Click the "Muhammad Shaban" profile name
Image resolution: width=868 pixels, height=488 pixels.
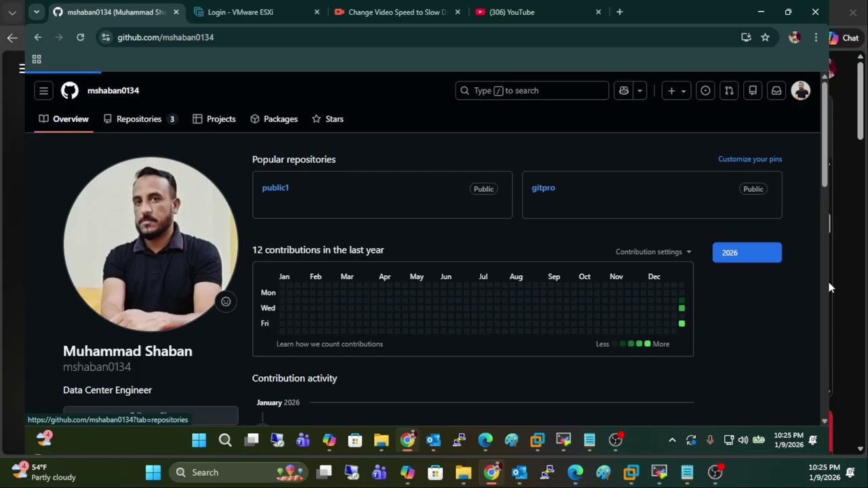coord(127,351)
